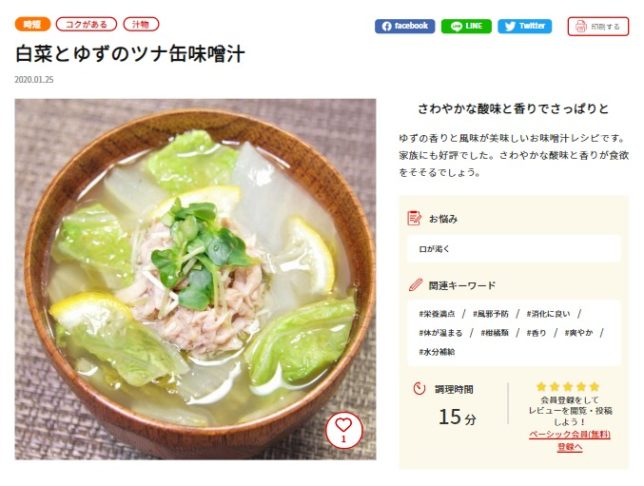Open the #風邪予防 keyword link

tap(492, 314)
